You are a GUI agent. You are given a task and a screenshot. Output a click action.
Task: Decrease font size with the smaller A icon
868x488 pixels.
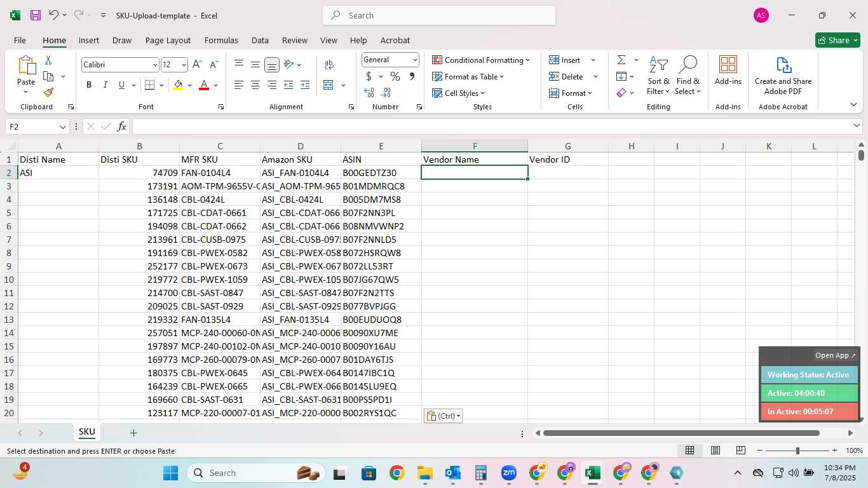[x=214, y=65]
